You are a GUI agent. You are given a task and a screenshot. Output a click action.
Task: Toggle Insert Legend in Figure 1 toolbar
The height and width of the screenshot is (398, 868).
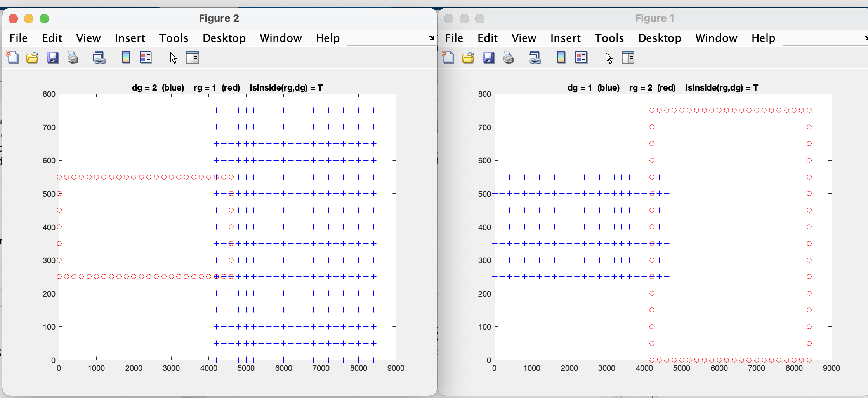581,58
